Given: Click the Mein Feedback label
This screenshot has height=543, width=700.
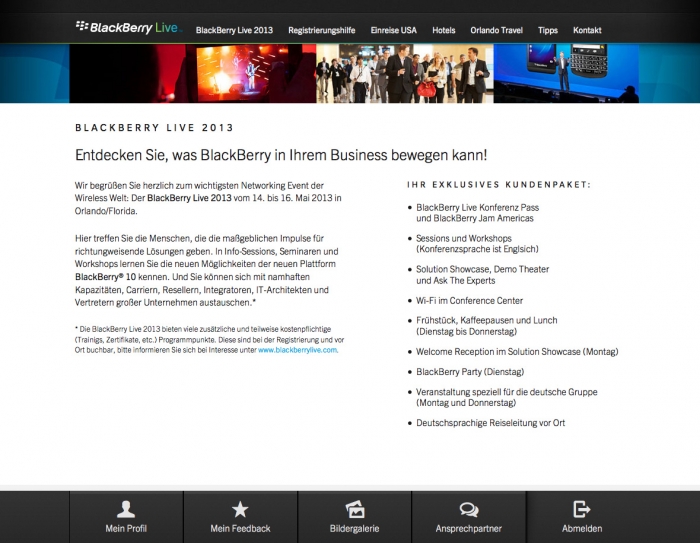Looking at the screenshot, I should 240,528.
